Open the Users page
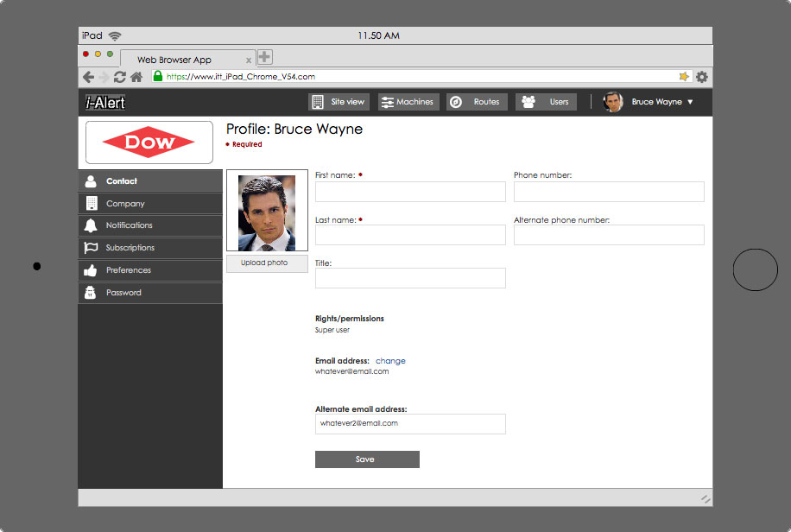The width and height of the screenshot is (791, 532). (546, 102)
